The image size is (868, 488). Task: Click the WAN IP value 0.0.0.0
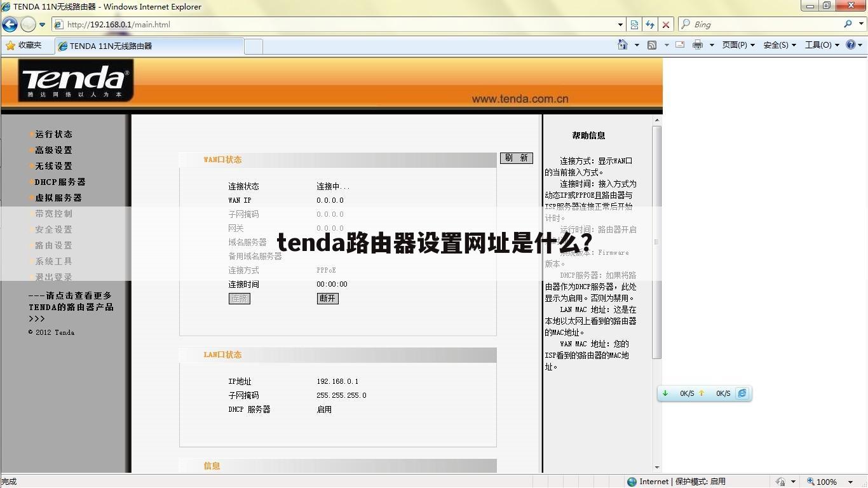click(x=330, y=200)
